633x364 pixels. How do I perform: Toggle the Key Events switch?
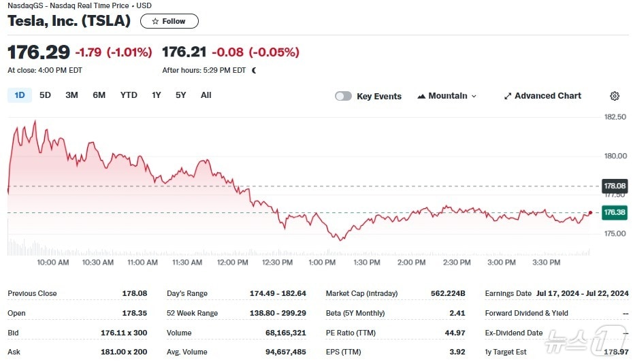coord(343,96)
